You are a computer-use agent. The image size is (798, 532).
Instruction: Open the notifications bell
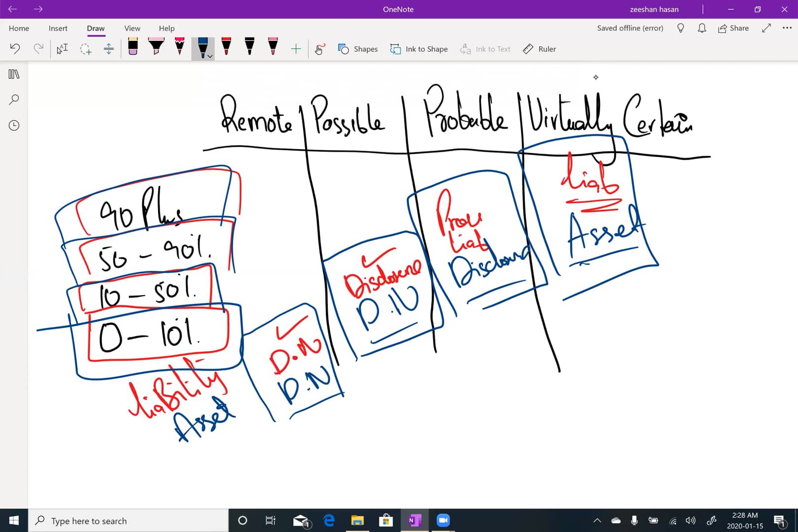pyautogui.click(x=702, y=28)
